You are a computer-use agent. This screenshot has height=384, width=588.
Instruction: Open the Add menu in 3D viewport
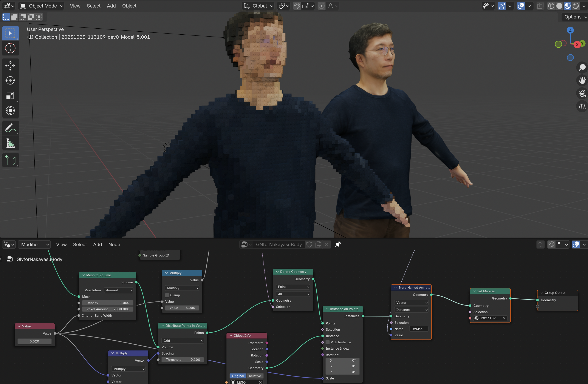tap(111, 6)
